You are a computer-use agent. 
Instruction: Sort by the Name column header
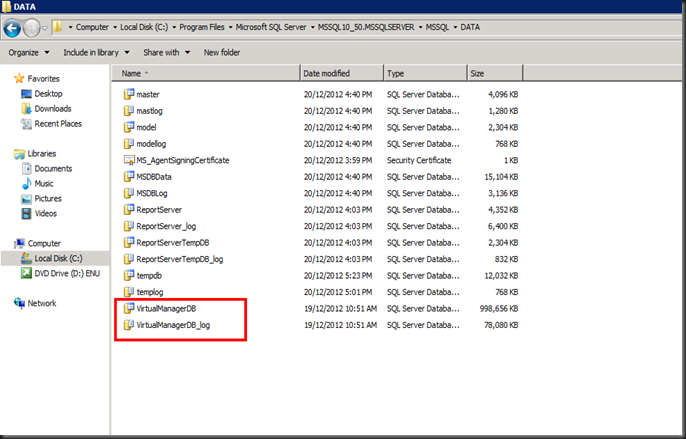click(206, 73)
